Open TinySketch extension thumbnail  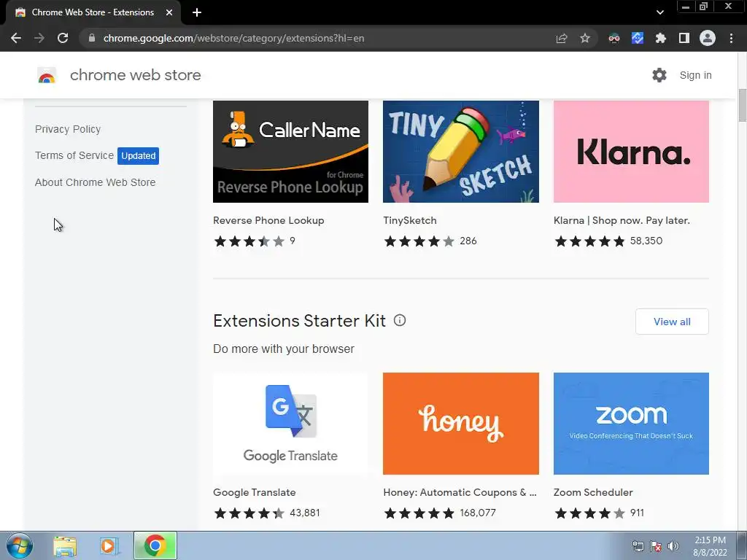click(x=461, y=152)
